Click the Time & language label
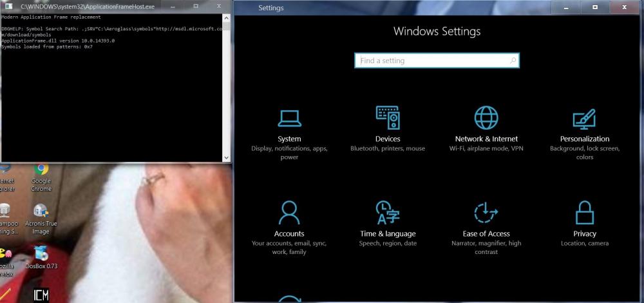The image size is (644, 303). tap(388, 233)
